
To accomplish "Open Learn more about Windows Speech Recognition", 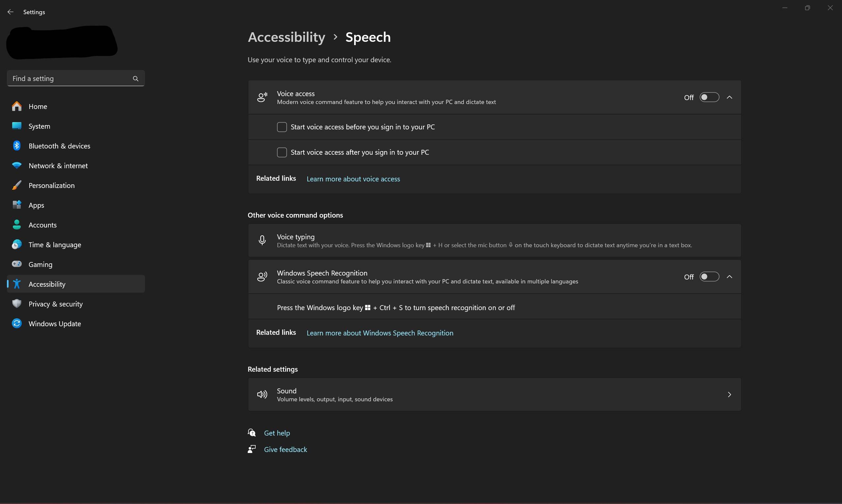I will [379, 332].
